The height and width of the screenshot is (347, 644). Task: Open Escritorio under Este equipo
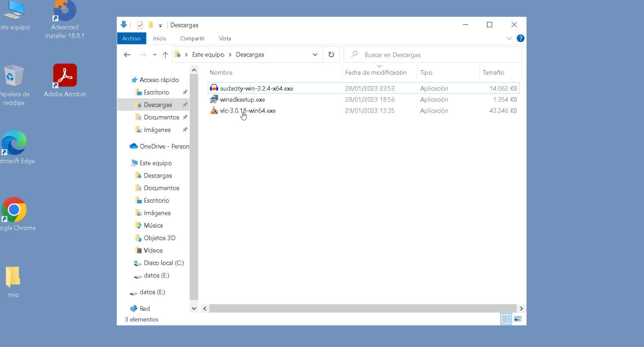tap(152, 200)
